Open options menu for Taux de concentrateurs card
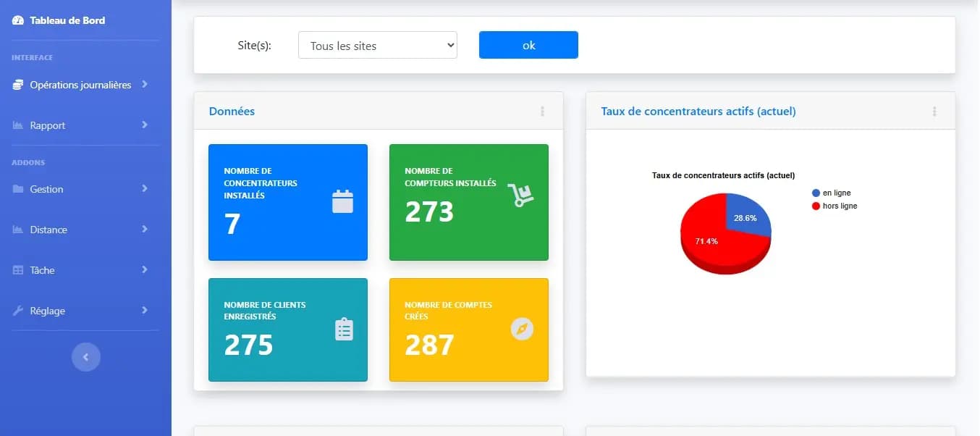 934,112
